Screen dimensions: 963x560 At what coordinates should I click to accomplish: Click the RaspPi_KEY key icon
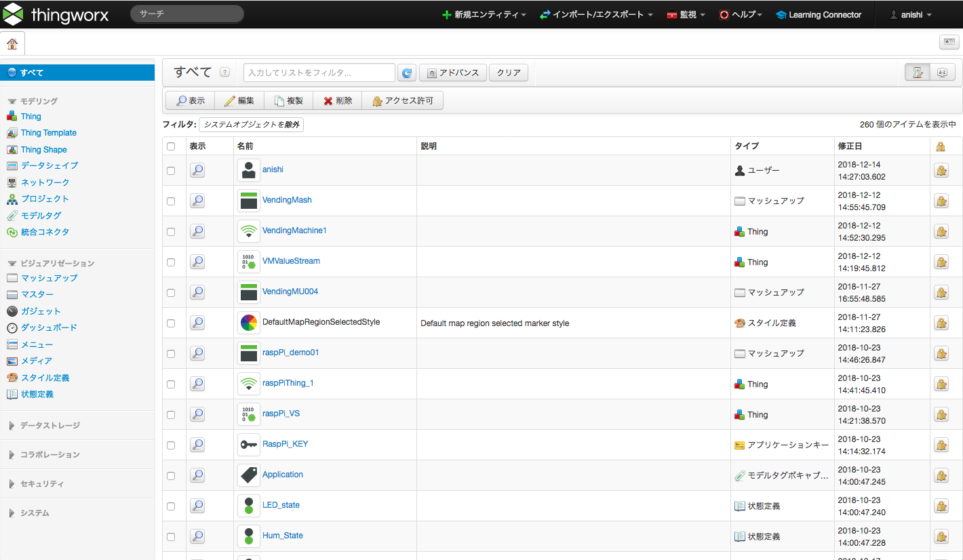point(249,445)
